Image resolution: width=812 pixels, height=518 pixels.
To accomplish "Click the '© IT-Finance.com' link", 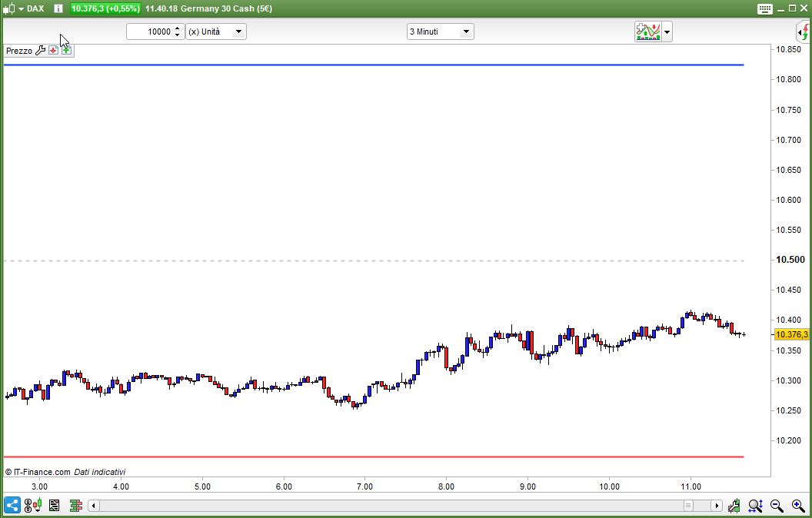I will (x=37, y=472).
